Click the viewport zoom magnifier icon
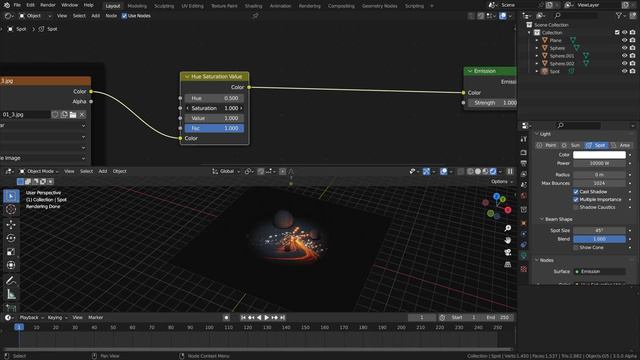The image size is (640, 360). point(507,228)
